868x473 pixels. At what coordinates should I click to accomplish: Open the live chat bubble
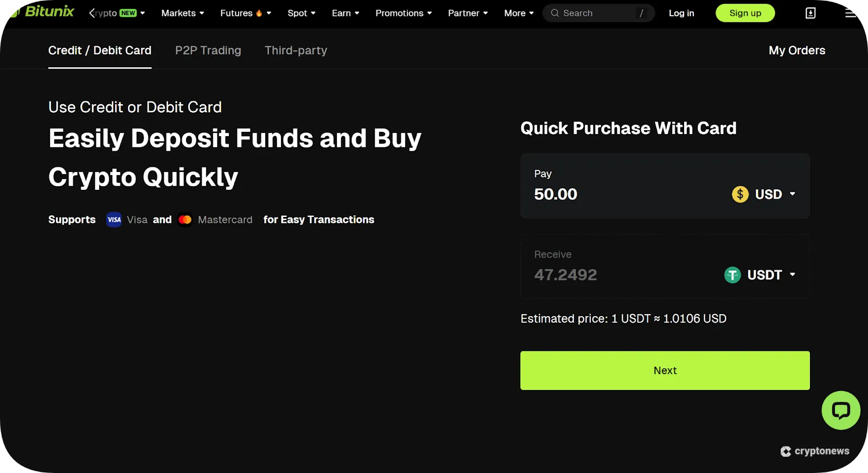pyautogui.click(x=840, y=410)
